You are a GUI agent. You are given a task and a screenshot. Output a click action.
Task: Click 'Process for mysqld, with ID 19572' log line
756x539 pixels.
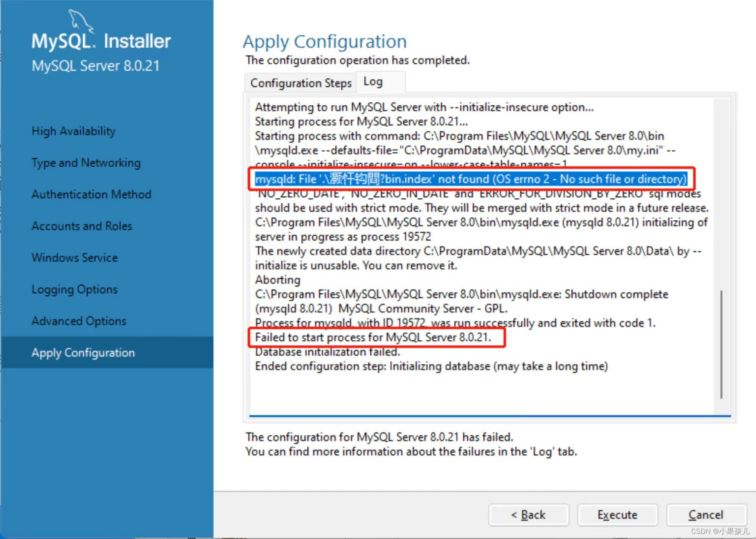pyautogui.click(x=455, y=323)
